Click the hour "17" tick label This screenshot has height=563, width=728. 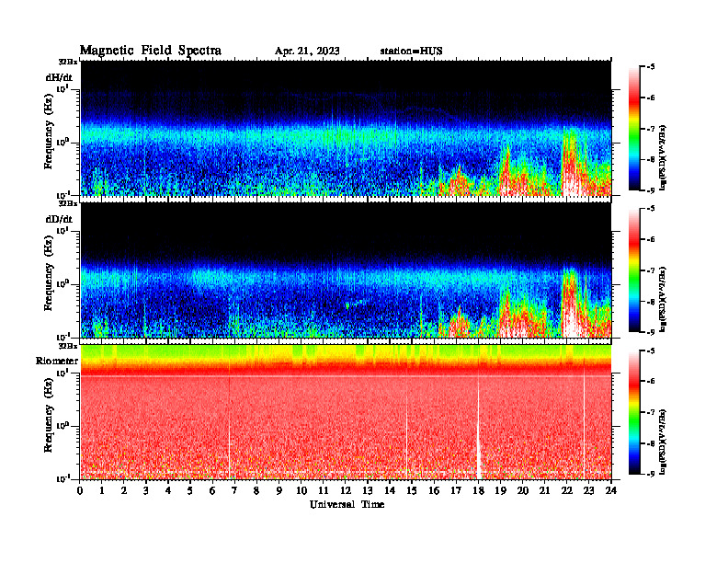coord(456,490)
